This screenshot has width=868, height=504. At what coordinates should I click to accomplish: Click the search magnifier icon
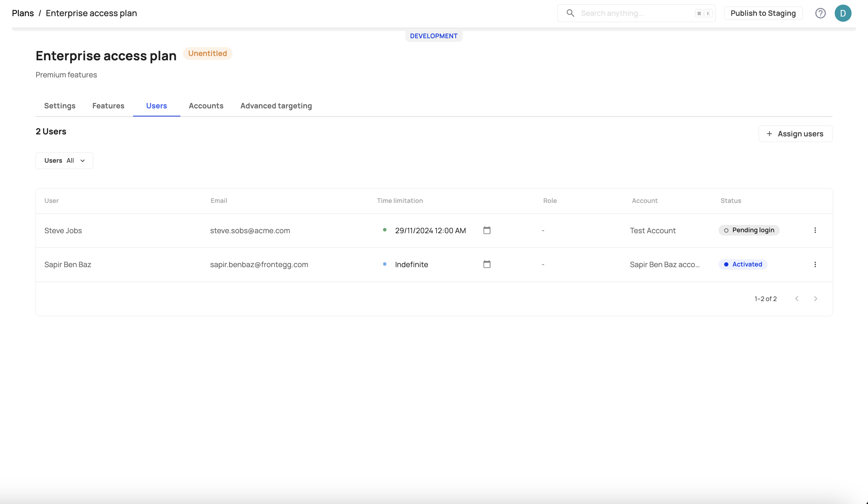[x=570, y=13]
